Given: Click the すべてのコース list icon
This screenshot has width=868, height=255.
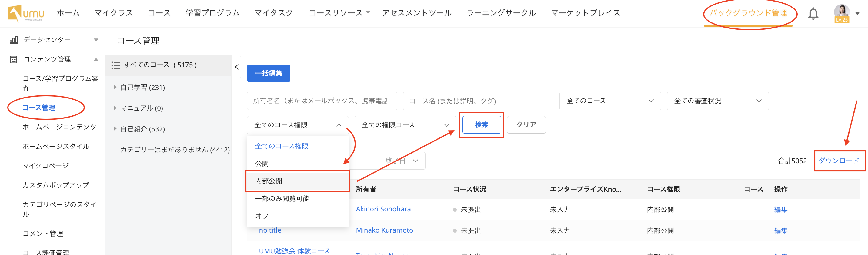Looking at the screenshot, I should 115,65.
